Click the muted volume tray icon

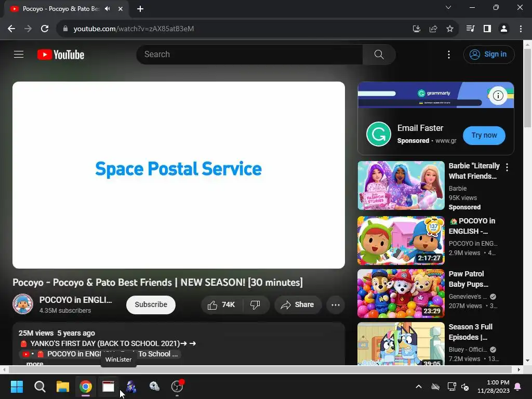[465, 387]
